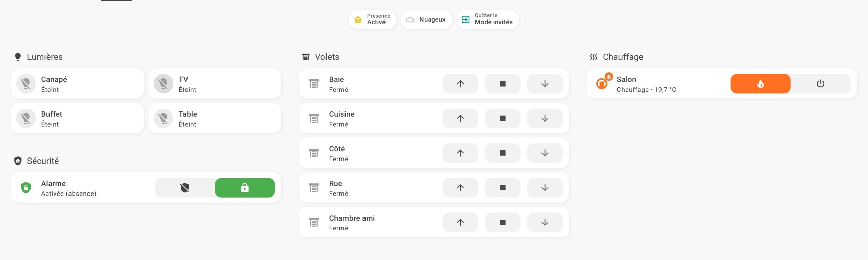Open the Baie shutter card details

coord(356,84)
